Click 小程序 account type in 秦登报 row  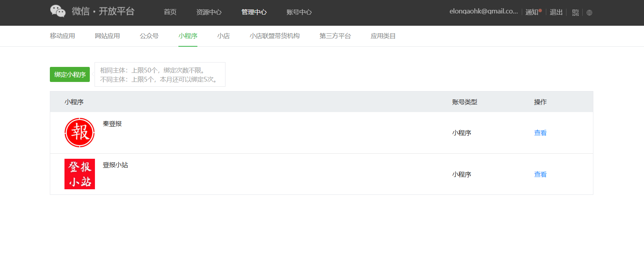coord(462,133)
